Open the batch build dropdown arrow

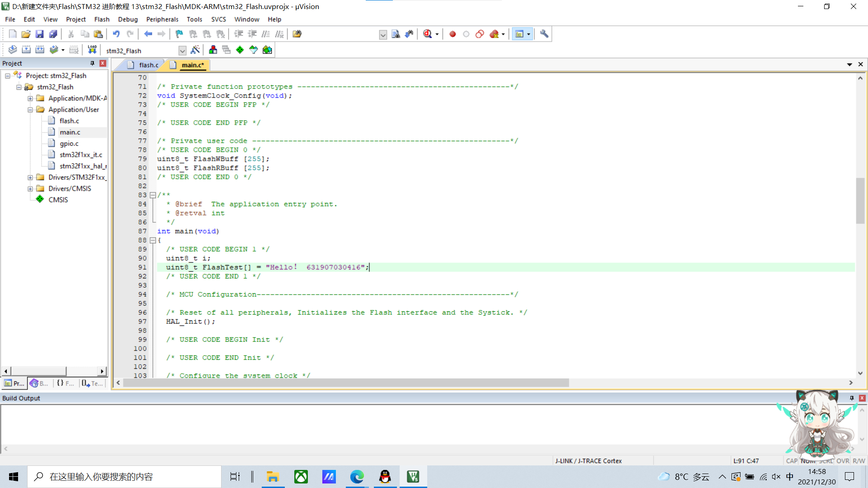coord(63,50)
